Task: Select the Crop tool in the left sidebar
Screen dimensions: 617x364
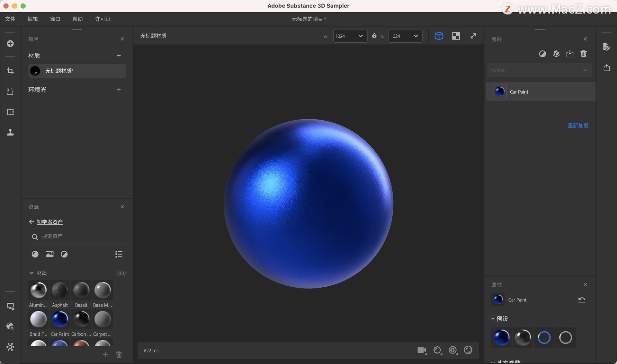Action: click(10, 71)
